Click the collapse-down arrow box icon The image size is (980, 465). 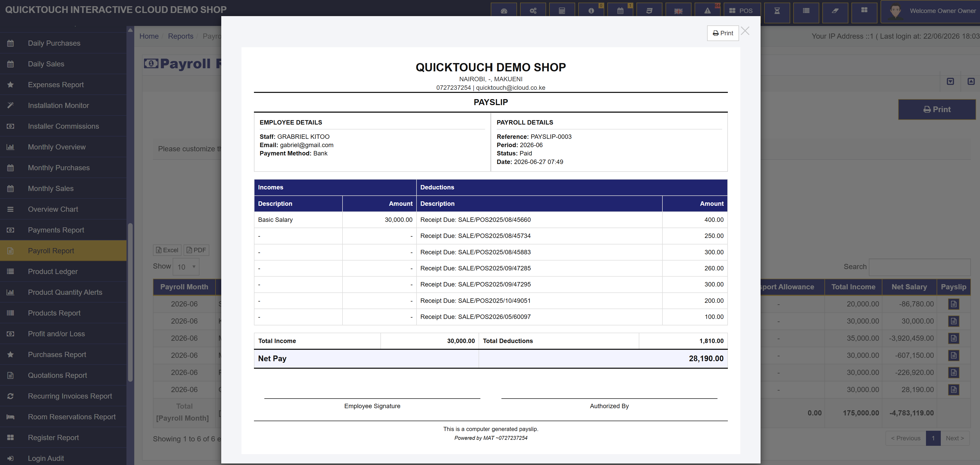click(950, 81)
